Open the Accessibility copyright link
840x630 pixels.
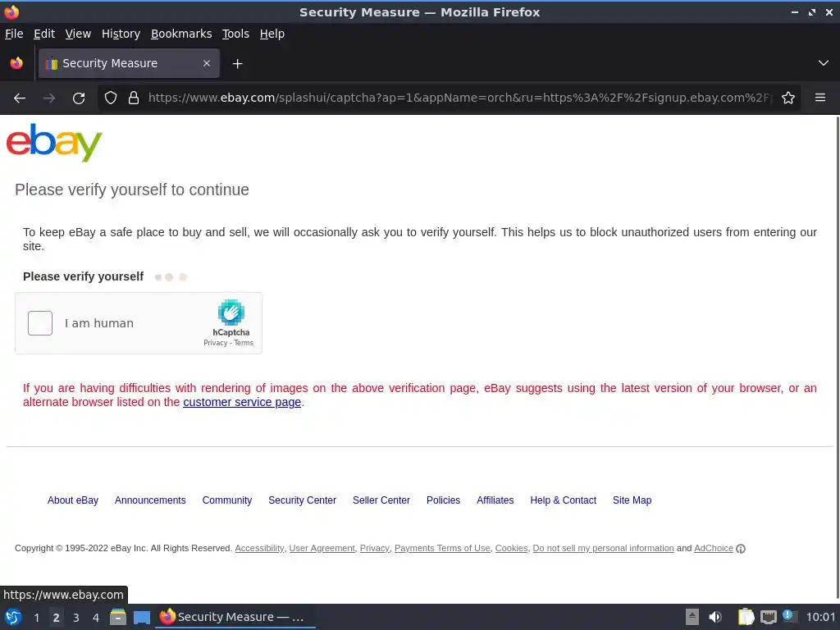click(259, 549)
